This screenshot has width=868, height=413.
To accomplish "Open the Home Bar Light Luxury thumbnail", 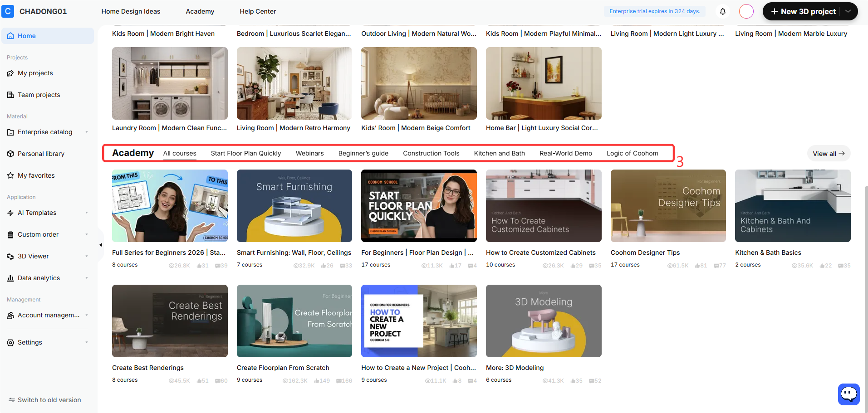I will pos(544,83).
